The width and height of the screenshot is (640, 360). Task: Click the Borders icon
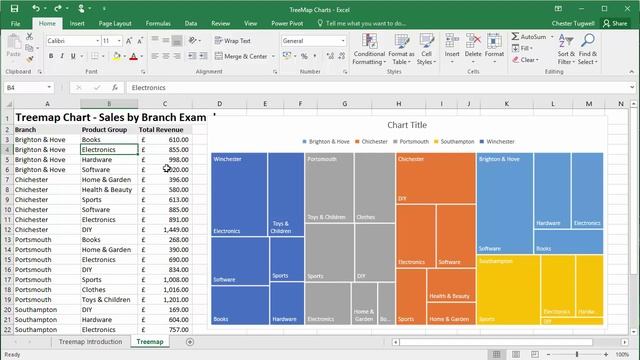pyautogui.click(x=94, y=56)
